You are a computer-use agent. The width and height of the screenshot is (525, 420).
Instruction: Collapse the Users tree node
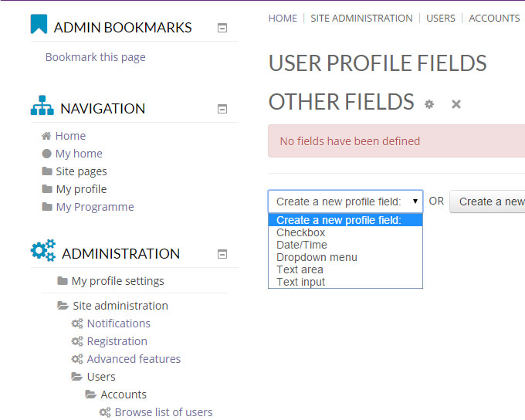click(x=101, y=377)
